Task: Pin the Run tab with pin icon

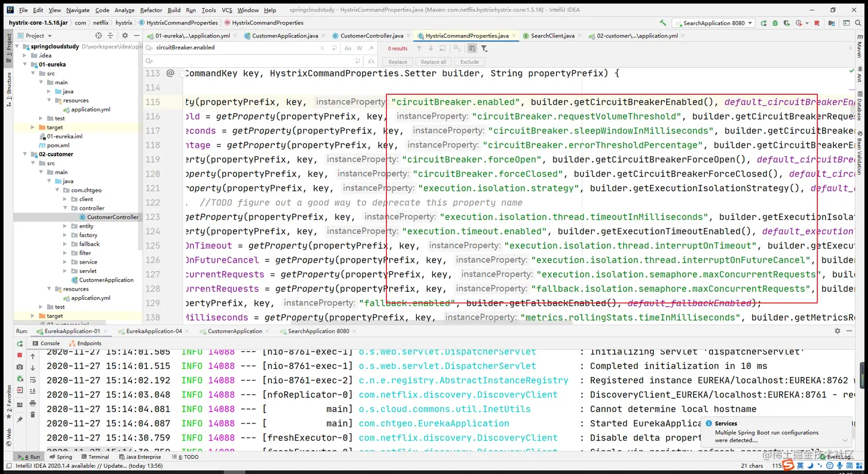Action: coord(20,419)
